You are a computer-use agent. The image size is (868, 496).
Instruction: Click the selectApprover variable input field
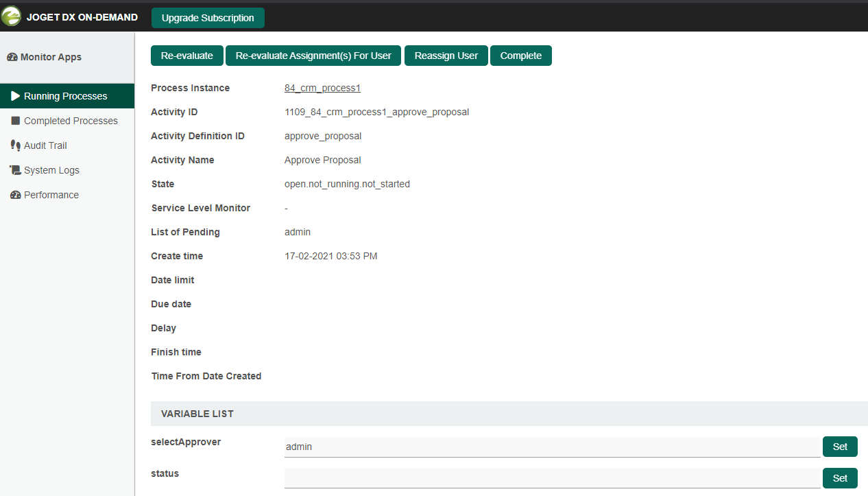[x=552, y=447]
